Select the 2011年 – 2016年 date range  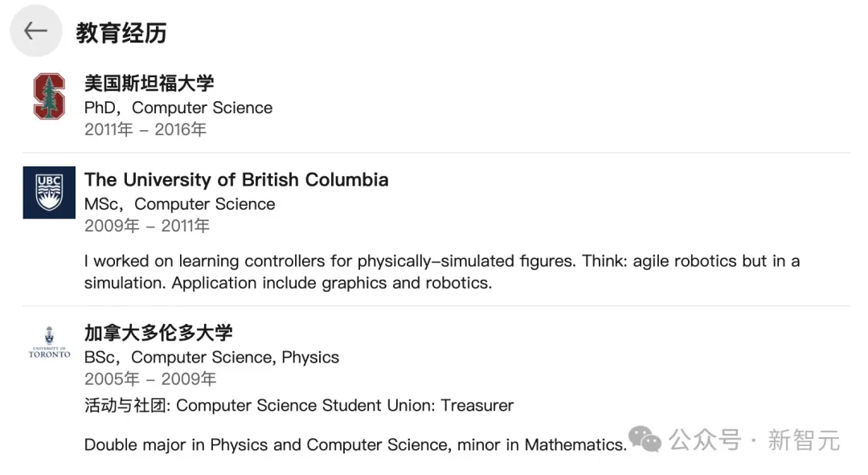[145, 129]
